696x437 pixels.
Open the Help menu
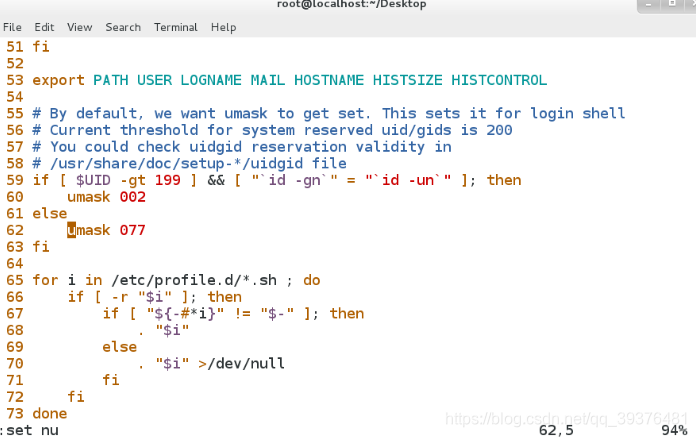[x=223, y=27]
